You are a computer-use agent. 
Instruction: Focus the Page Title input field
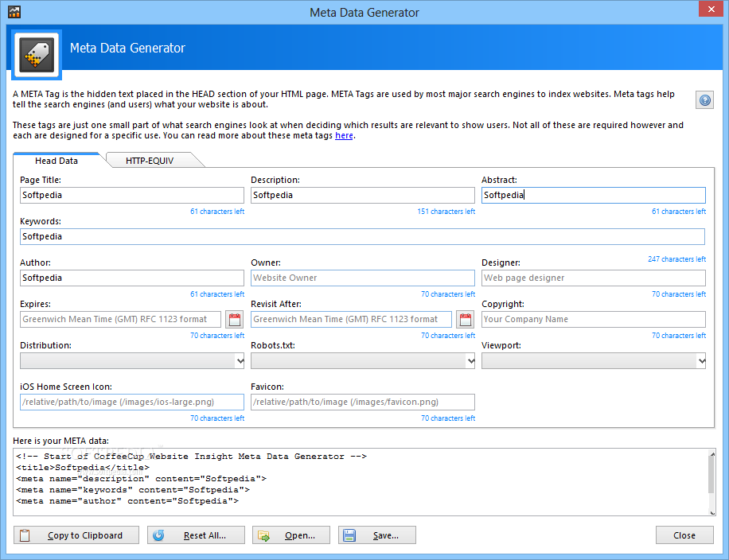pyautogui.click(x=132, y=195)
